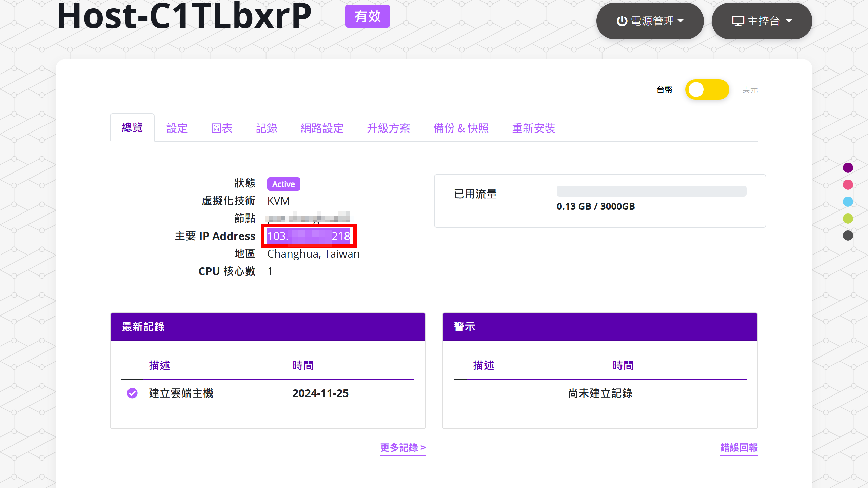Select the lime green color dot
Image resolution: width=868 pixels, height=488 pixels.
[848, 219]
